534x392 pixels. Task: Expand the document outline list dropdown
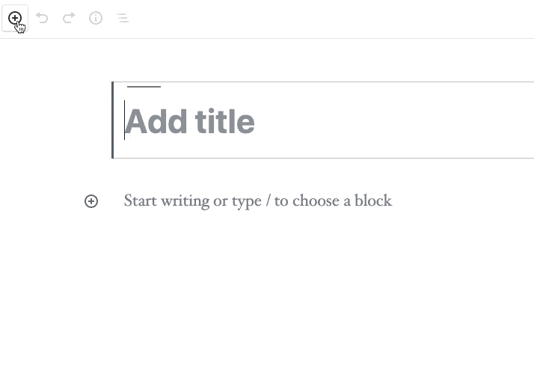pos(123,18)
